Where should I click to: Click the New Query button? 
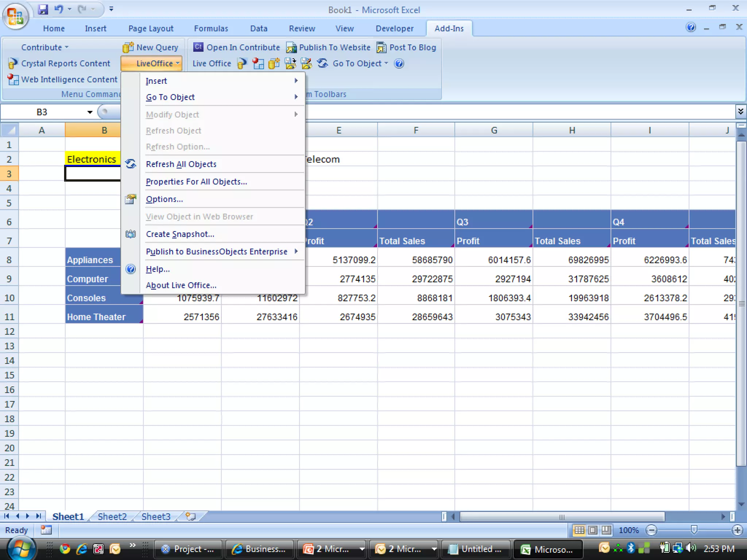click(151, 47)
